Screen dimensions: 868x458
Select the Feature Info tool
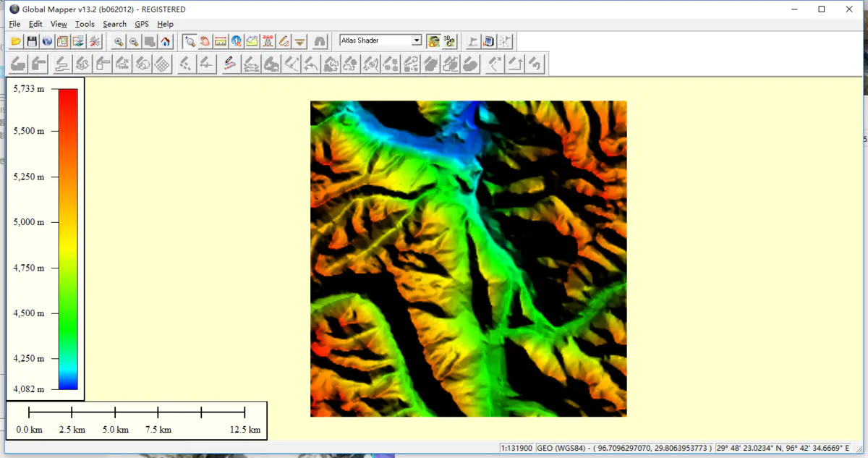pos(237,41)
